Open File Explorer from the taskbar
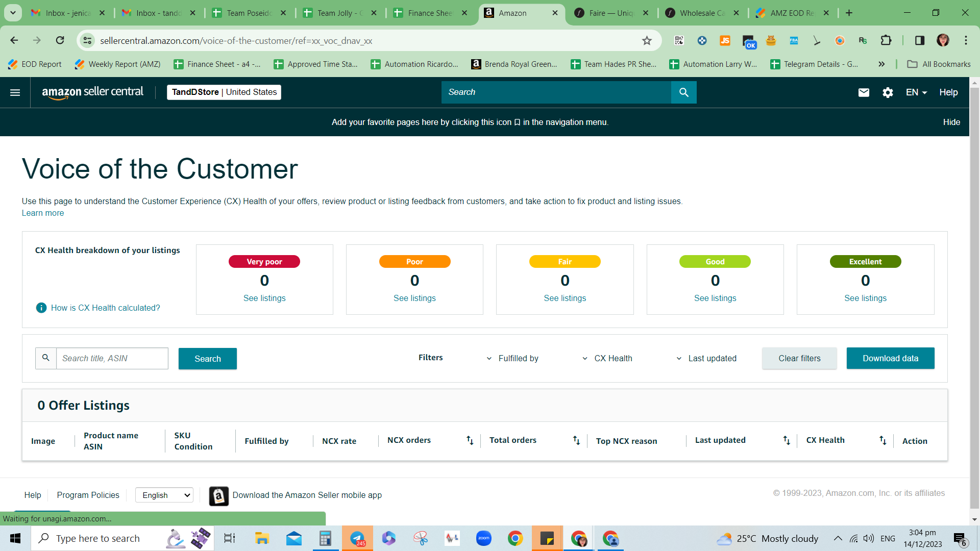 (x=262, y=538)
